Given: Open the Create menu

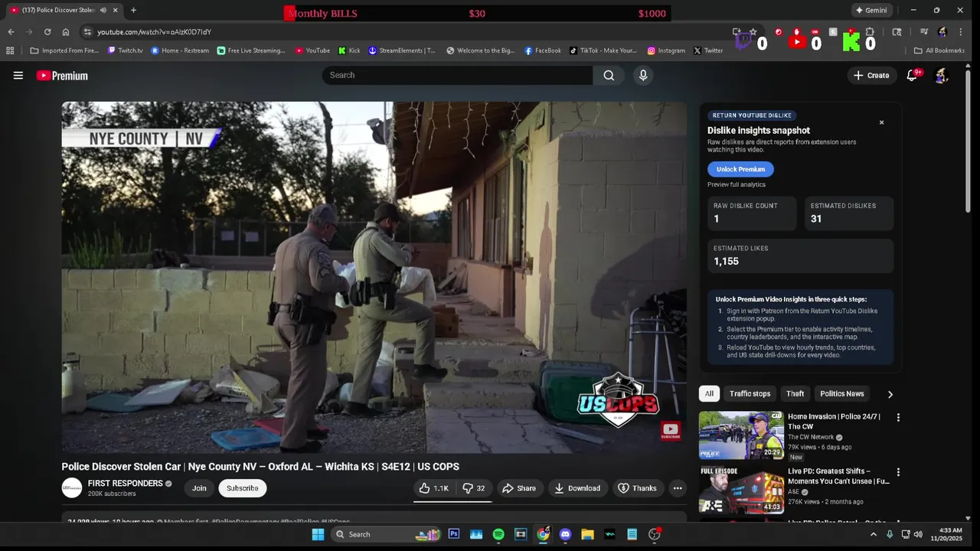Looking at the screenshot, I should [x=871, y=75].
